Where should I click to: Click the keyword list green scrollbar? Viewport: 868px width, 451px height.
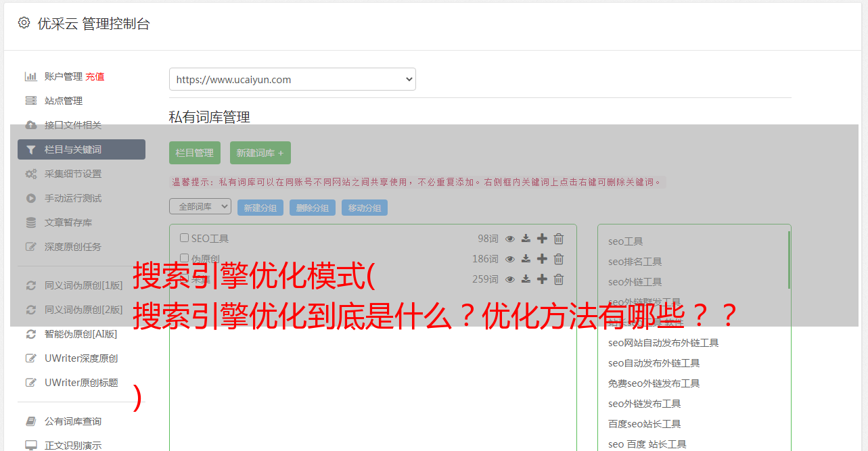pos(789,260)
